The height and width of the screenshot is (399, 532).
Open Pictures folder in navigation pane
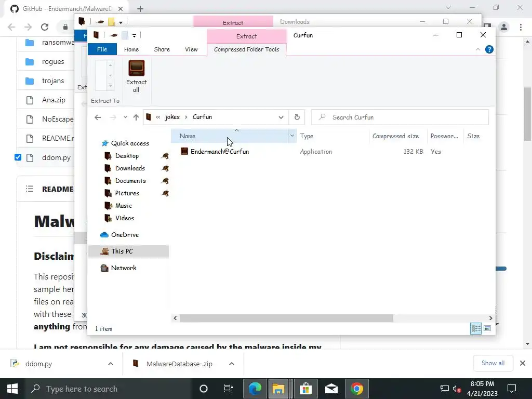[127, 193]
